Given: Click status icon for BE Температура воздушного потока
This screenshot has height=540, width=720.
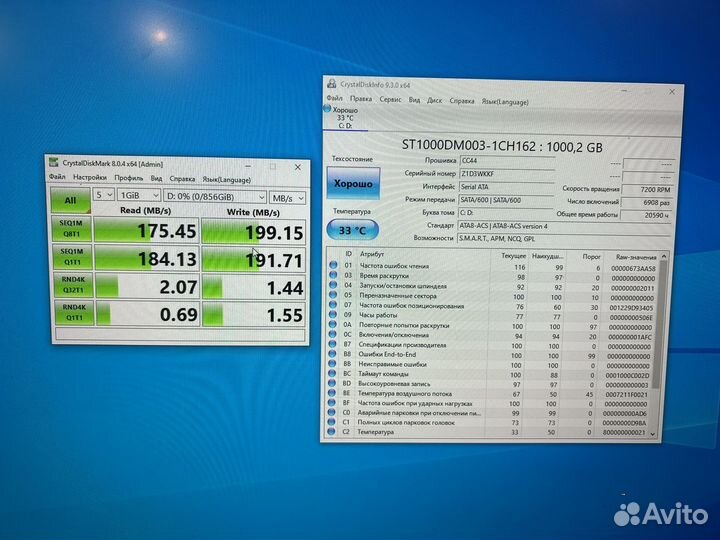Looking at the screenshot, I should pyautogui.click(x=332, y=393).
